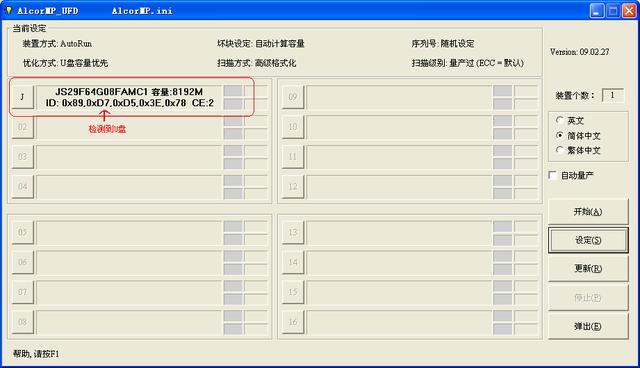The height and width of the screenshot is (368, 640).
Task: Close the AlcorMP_UFD window
Action: [x=629, y=11]
